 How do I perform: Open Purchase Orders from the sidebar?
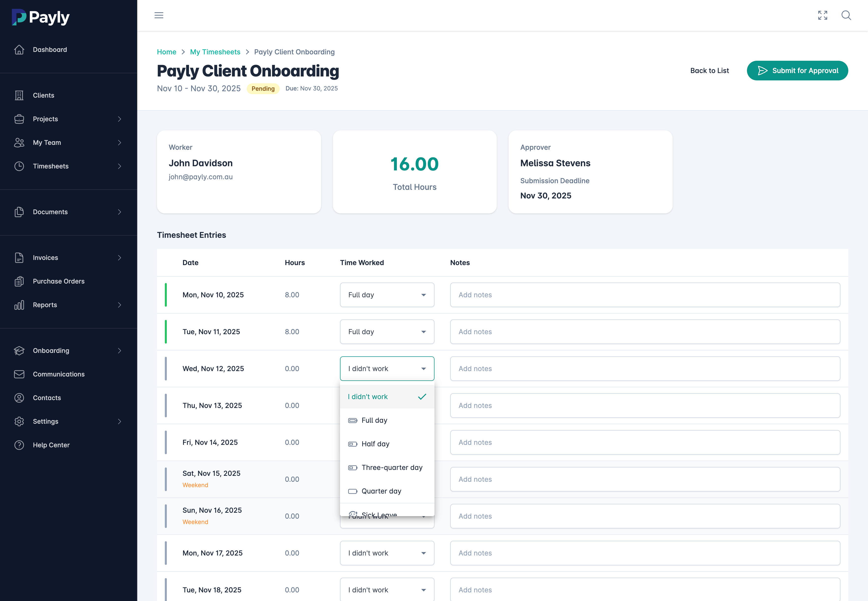pyautogui.click(x=58, y=281)
